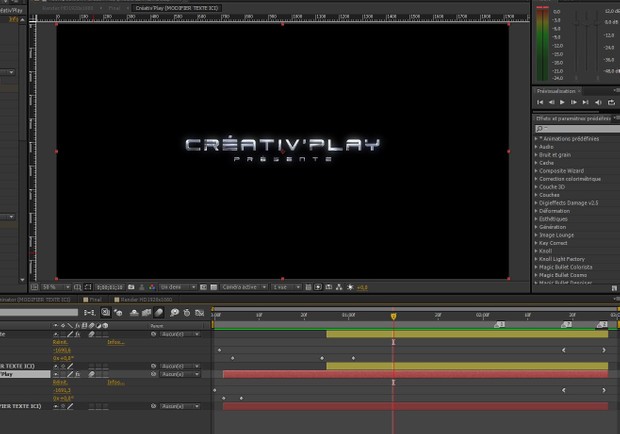Toggle the Draft 3D icon in the timeline
The height and width of the screenshot is (434, 620).
(x=118, y=313)
